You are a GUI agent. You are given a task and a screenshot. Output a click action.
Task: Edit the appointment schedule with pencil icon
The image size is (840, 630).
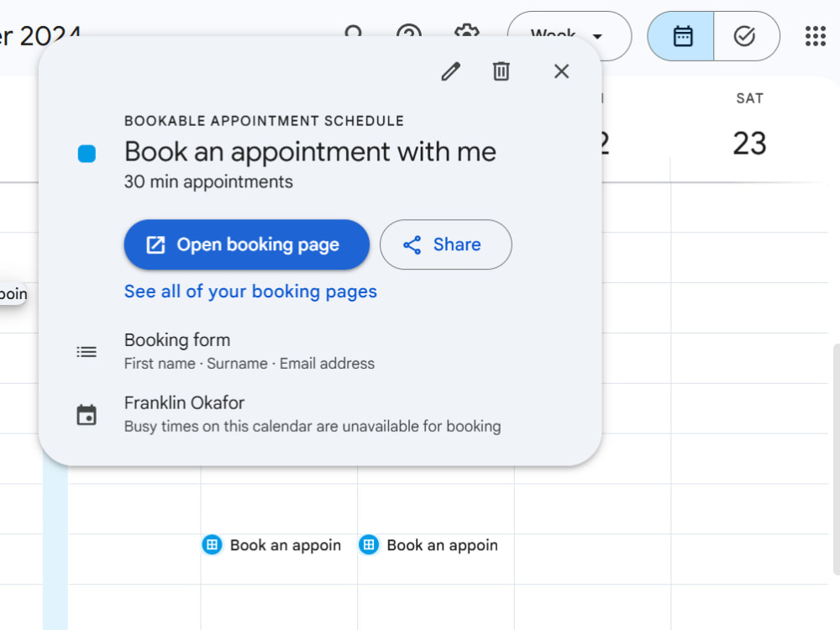[x=450, y=71]
